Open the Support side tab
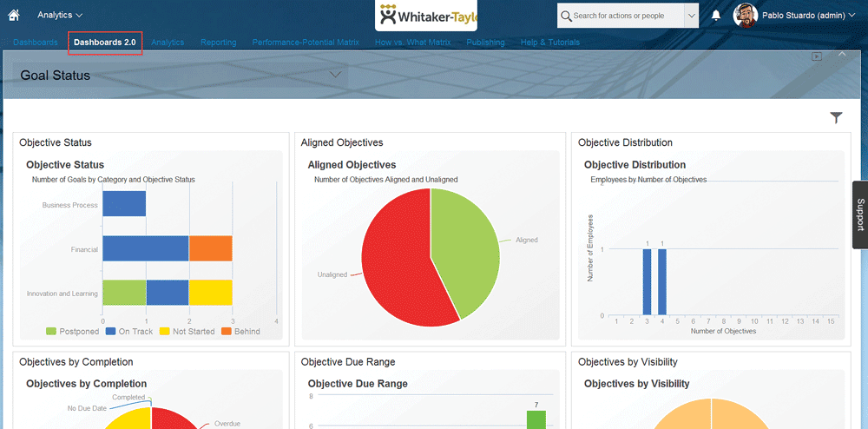Image resolution: width=868 pixels, height=429 pixels. point(859,214)
